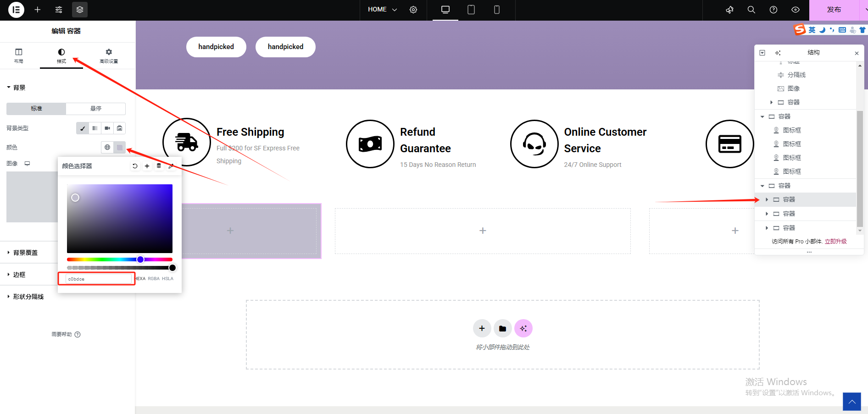Image resolution: width=868 pixels, height=414 pixels.
Task: Switch to tablet portrait preview mode
Action: pos(471,10)
